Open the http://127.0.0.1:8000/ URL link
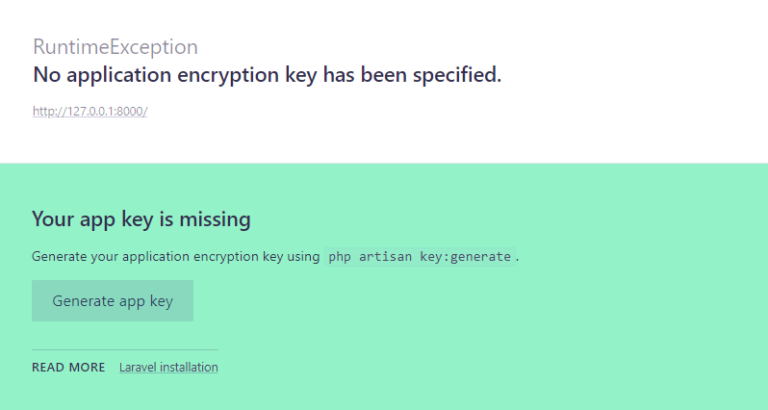Viewport: 768px width, 410px height. click(90, 112)
